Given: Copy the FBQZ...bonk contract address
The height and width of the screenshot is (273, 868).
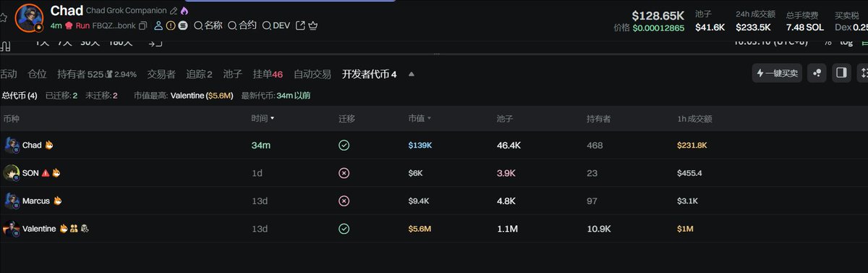Looking at the screenshot, I should [142, 25].
